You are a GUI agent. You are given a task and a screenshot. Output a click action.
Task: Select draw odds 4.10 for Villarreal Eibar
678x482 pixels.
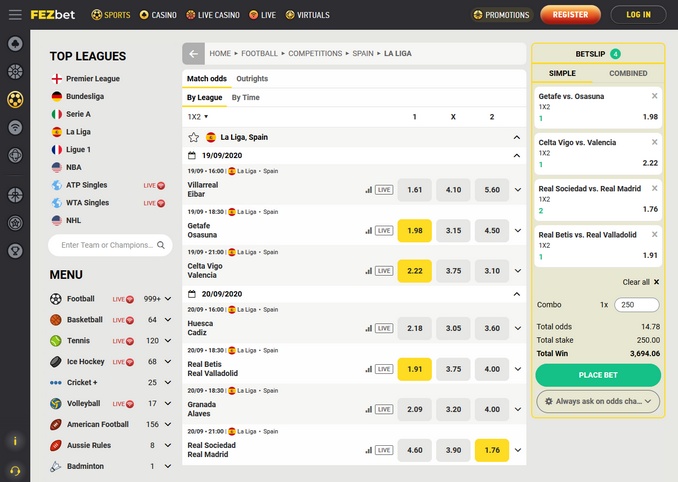[454, 190]
